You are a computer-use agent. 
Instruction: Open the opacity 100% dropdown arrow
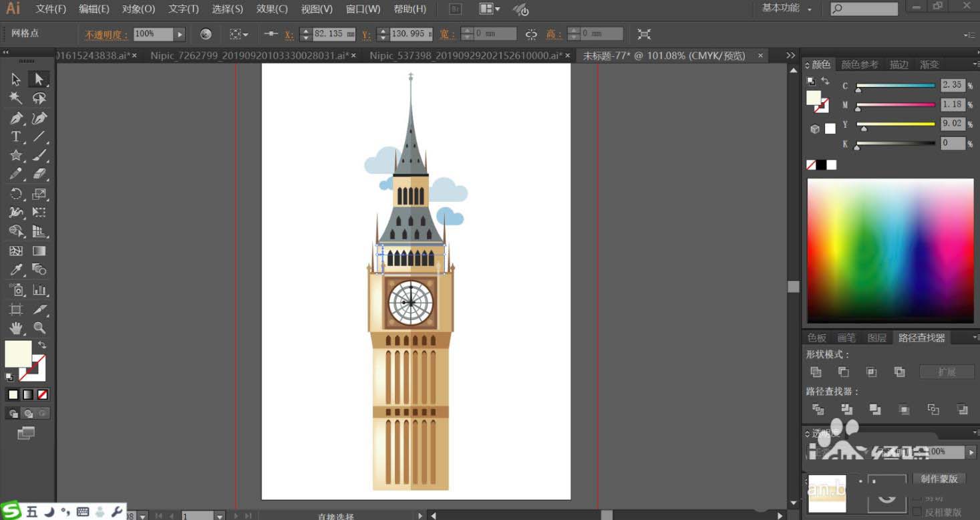click(180, 34)
